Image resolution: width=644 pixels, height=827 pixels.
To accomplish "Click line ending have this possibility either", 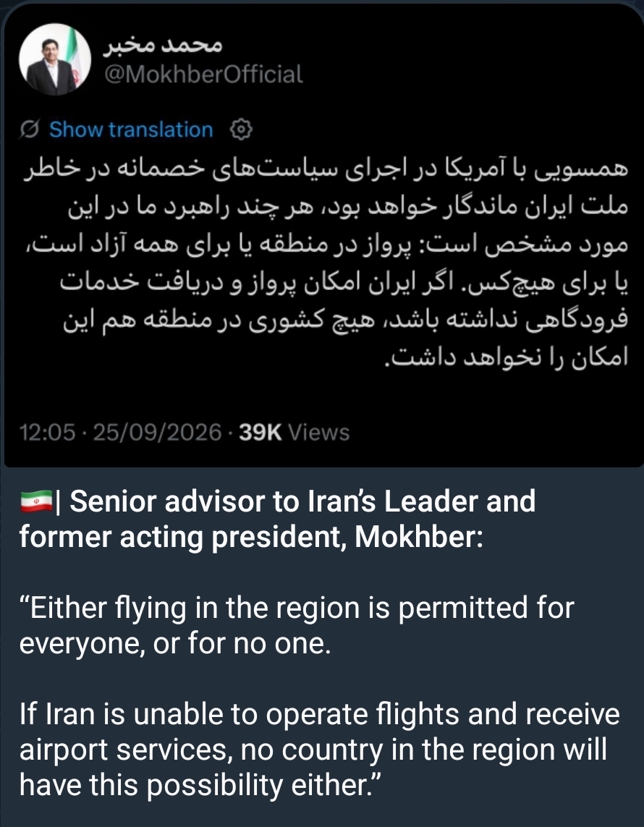I will 200,785.
